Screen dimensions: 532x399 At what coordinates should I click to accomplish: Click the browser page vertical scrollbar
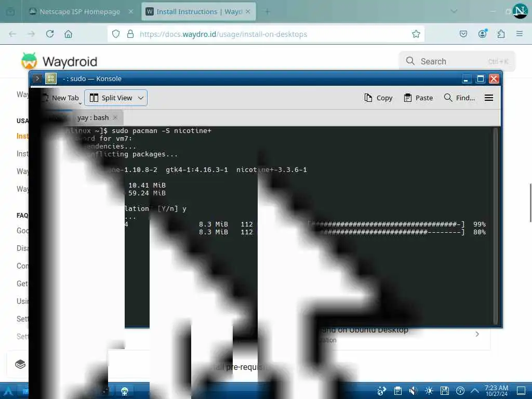coord(530,203)
